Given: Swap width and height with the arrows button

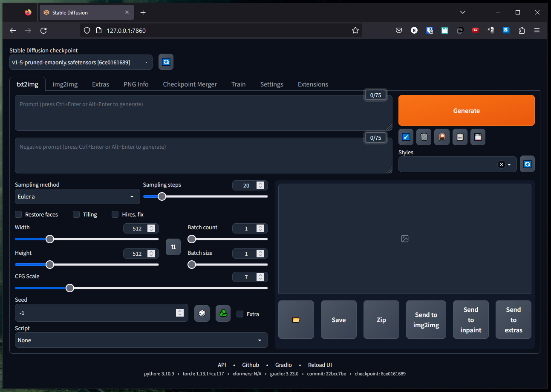Looking at the screenshot, I should point(173,247).
